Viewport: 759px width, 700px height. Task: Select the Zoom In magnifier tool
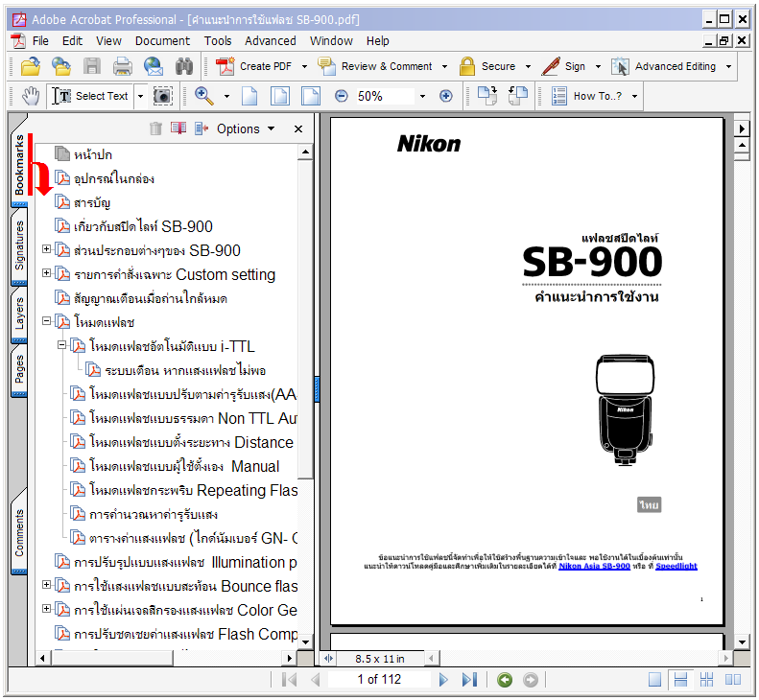tap(204, 96)
